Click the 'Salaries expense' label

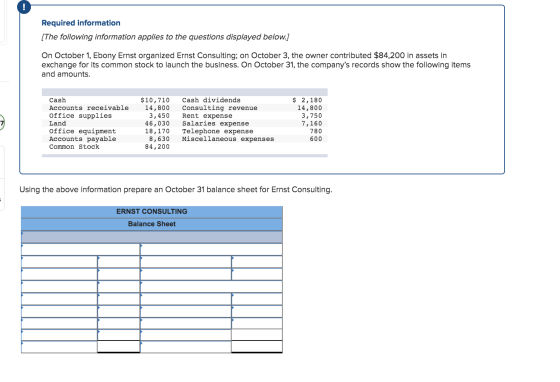(x=215, y=124)
